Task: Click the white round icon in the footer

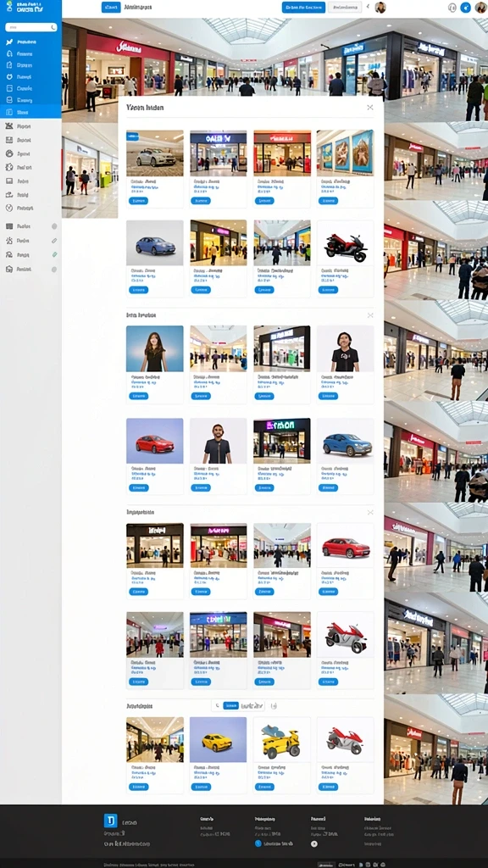Action: pos(314,843)
